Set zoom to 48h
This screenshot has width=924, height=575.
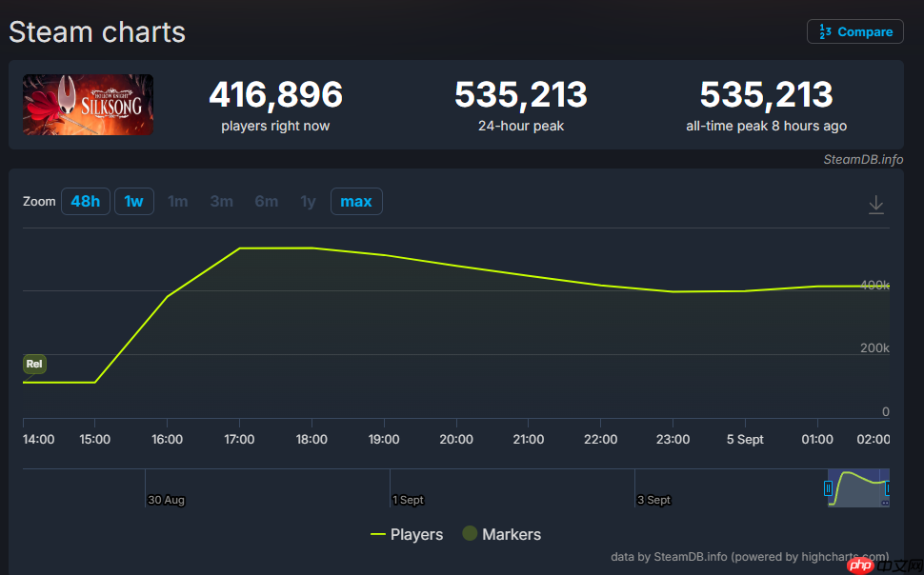[x=85, y=202]
